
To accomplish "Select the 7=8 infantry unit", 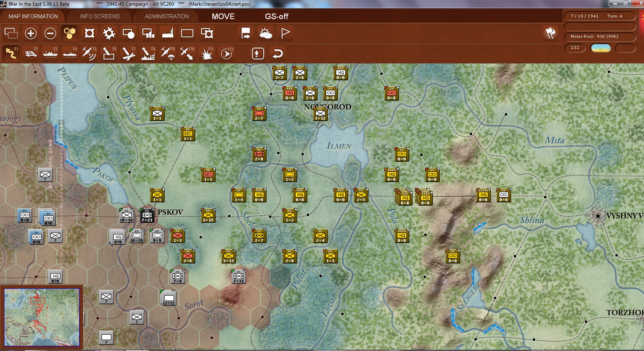I will coord(177,277).
